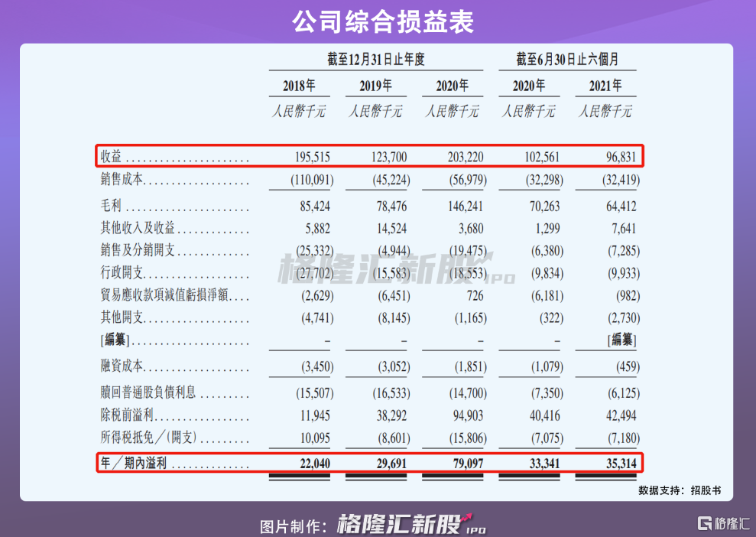Click the 毛利 value 146,241

click(464, 207)
